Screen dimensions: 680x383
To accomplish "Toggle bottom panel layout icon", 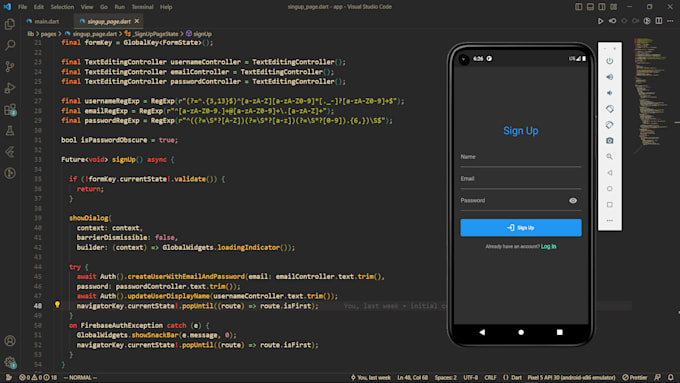I will point(590,7).
